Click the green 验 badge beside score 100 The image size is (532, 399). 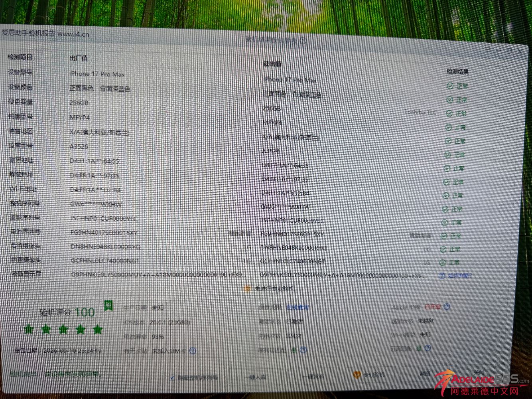tap(108, 306)
